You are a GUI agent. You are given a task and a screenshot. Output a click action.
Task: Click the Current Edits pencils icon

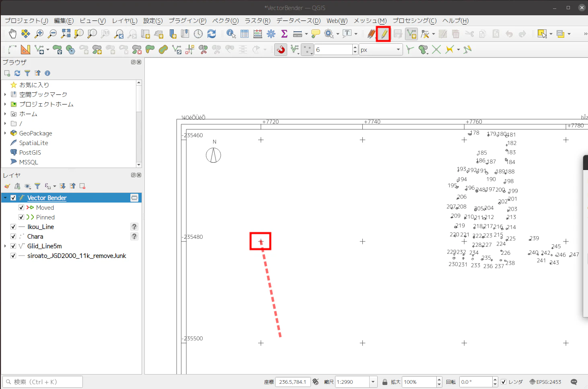pos(371,34)
